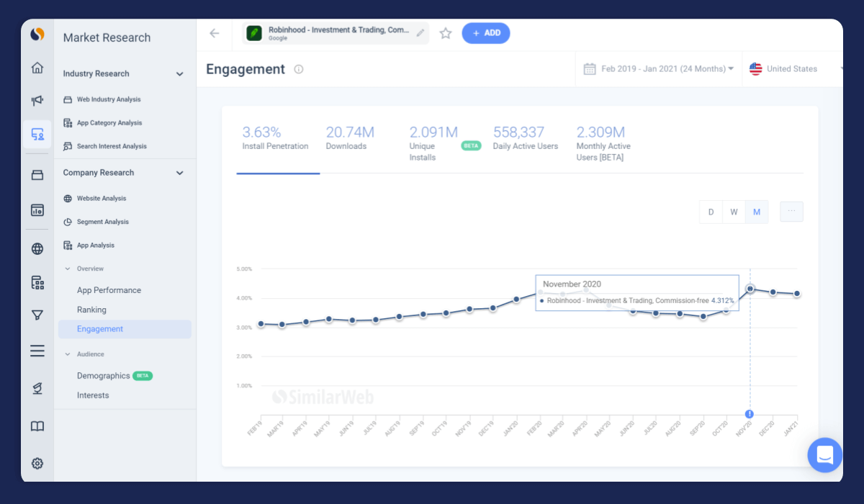The width and height of the screenshot is (864, 504).
Task: Click the highlighted Research sidebar icon
Action: pyautogui.click(x=37, y=134)
